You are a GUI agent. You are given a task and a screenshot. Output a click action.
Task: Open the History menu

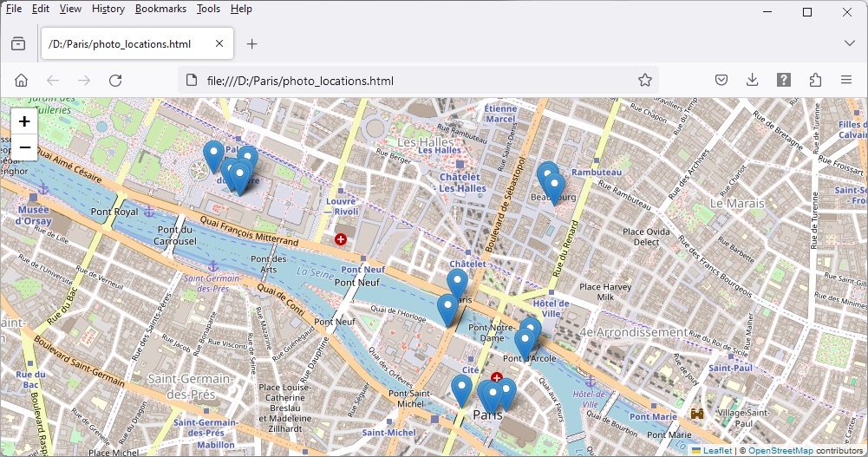(108, 9)
